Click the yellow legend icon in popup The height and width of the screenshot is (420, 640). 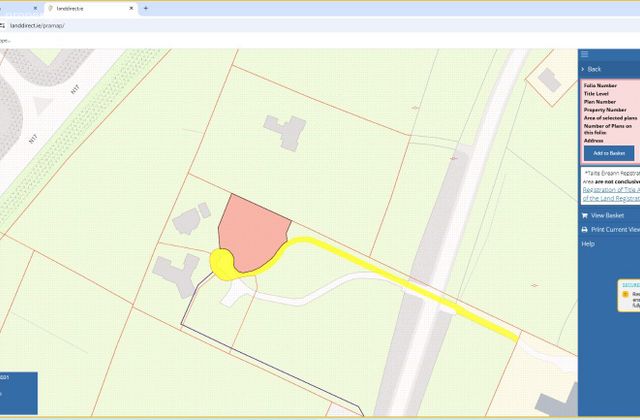(x=625, y=294)
